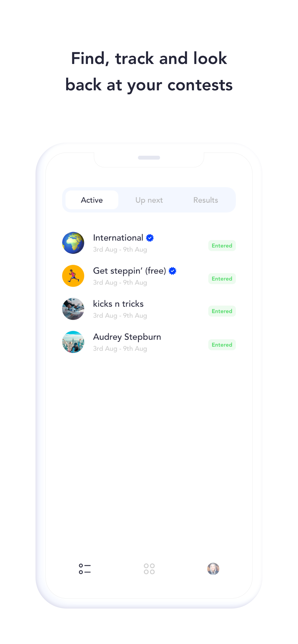Open the International contest title
This screenshot has height=644, width=298.
coord(118,238)
